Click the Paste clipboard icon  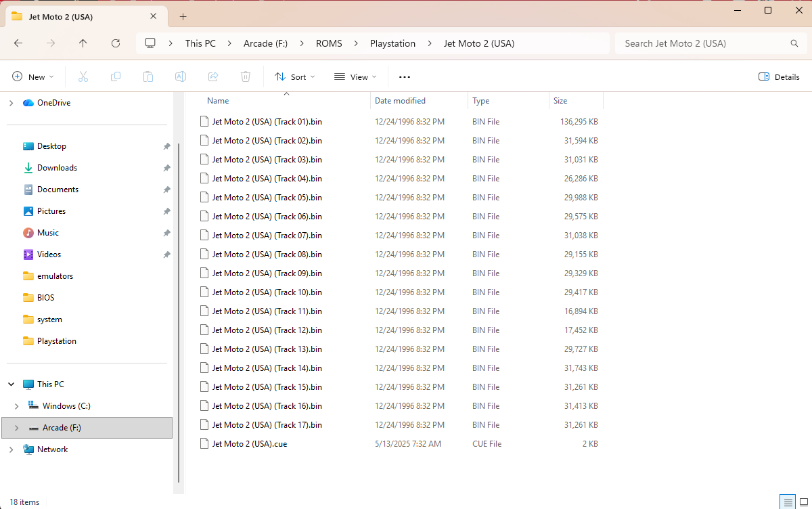coord(148,77)
